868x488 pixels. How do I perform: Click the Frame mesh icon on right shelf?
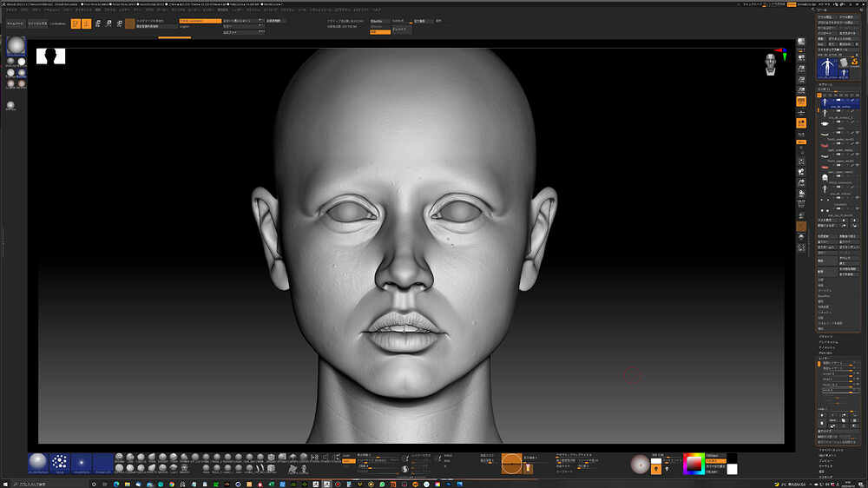coord(801,162)
